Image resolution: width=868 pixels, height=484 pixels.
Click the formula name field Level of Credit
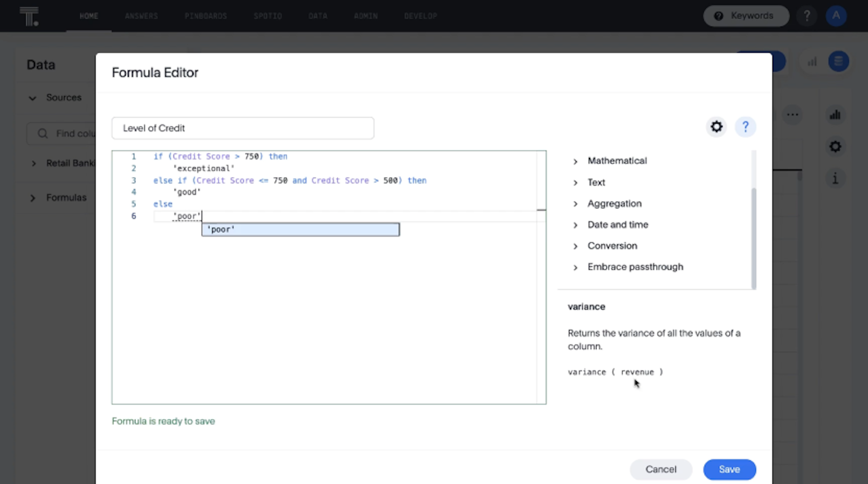tap(243, 128)
